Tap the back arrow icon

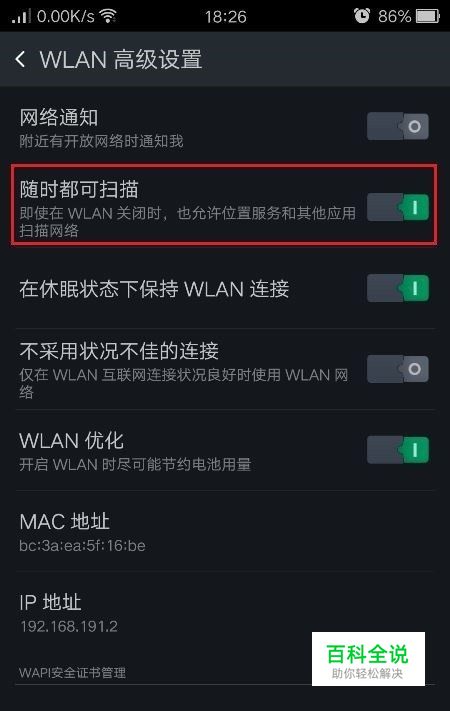click(x=20, y=59)
